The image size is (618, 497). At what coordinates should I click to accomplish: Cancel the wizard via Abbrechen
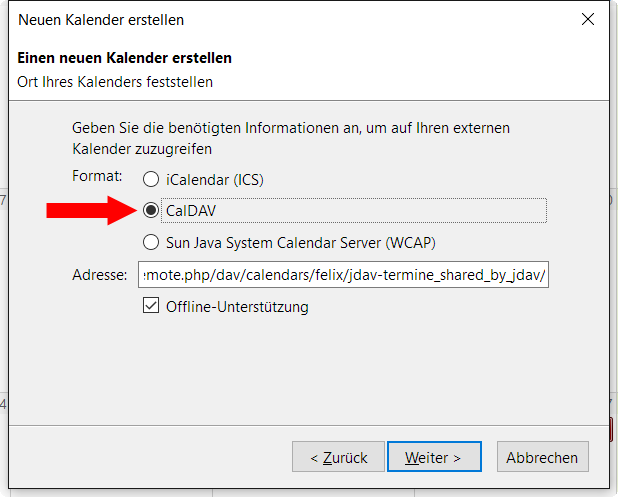[542, 457]
